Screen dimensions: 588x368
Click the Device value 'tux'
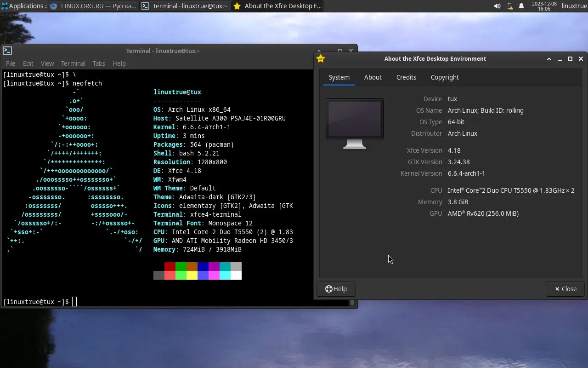click(x=452, y=99)
